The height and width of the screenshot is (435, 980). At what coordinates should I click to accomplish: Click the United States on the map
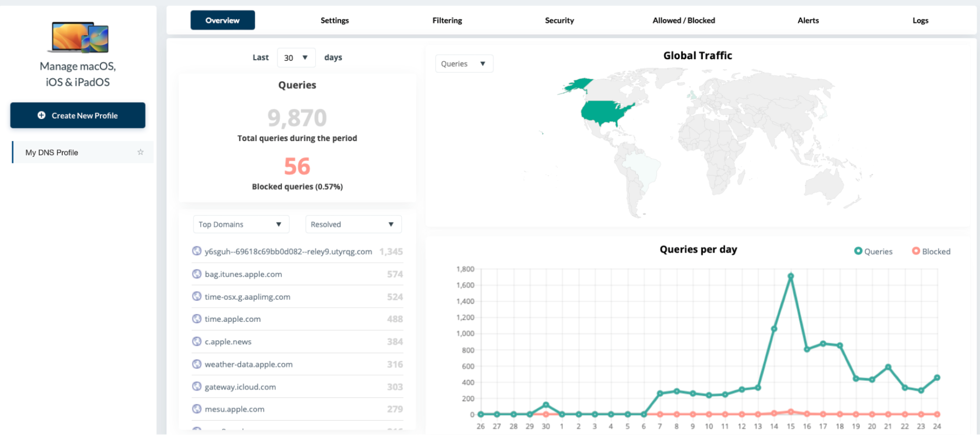[x=604, y=113]
